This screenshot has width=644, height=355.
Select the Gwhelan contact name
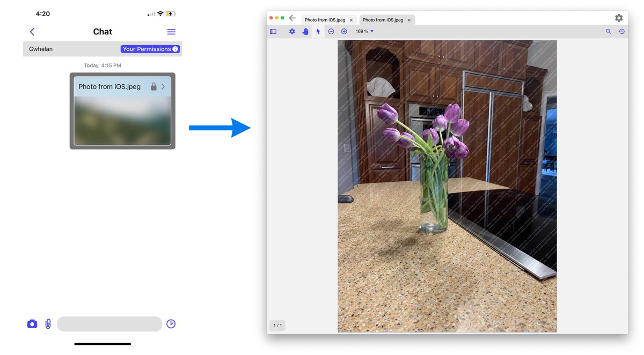[x=41, y=49]
